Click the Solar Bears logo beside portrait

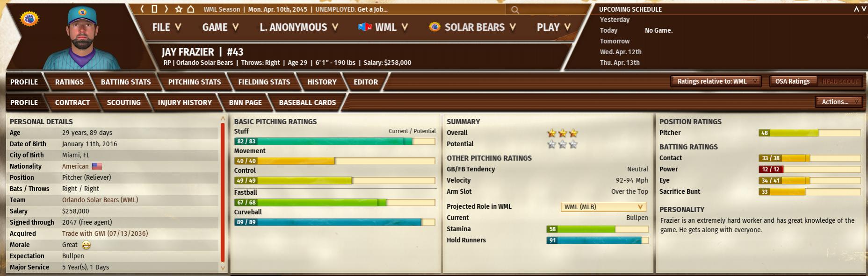[29, 19]
